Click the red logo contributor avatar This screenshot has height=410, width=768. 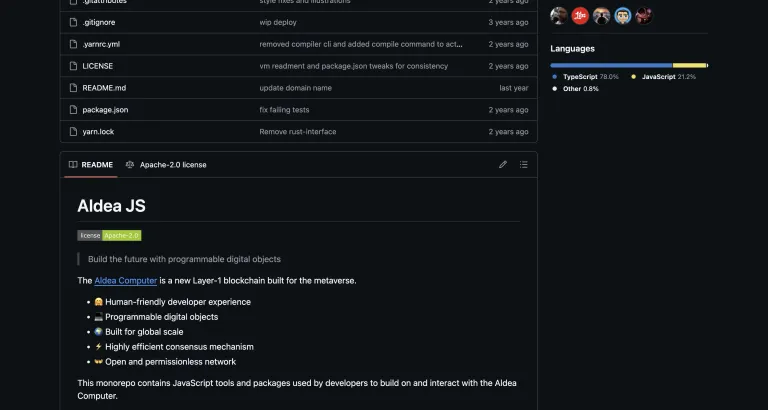pyautogui.click(x=580, y=15)
